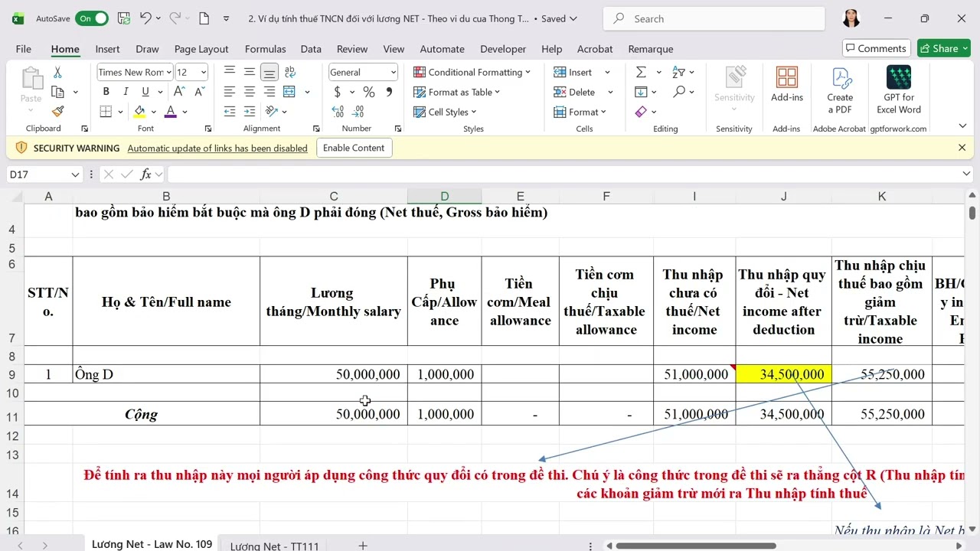Screen dimensions: 980x551
Task: Open the font size dropdown
Action: click(204, 72)
